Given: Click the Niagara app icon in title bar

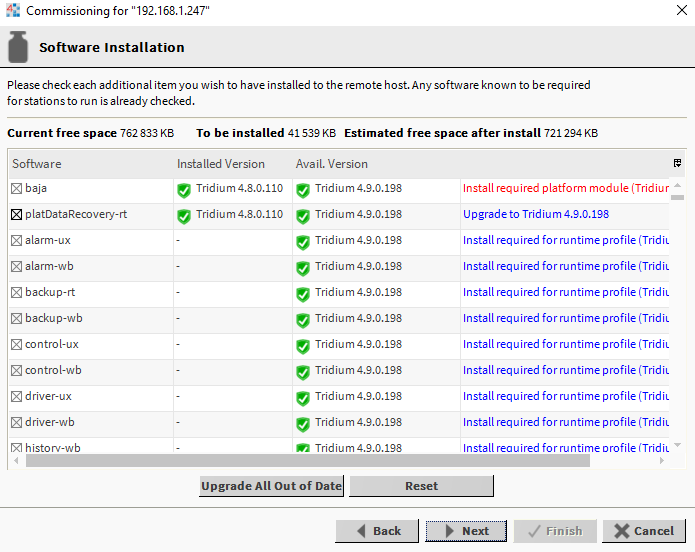Looking at the screenshot, I should tap(11, 11).
